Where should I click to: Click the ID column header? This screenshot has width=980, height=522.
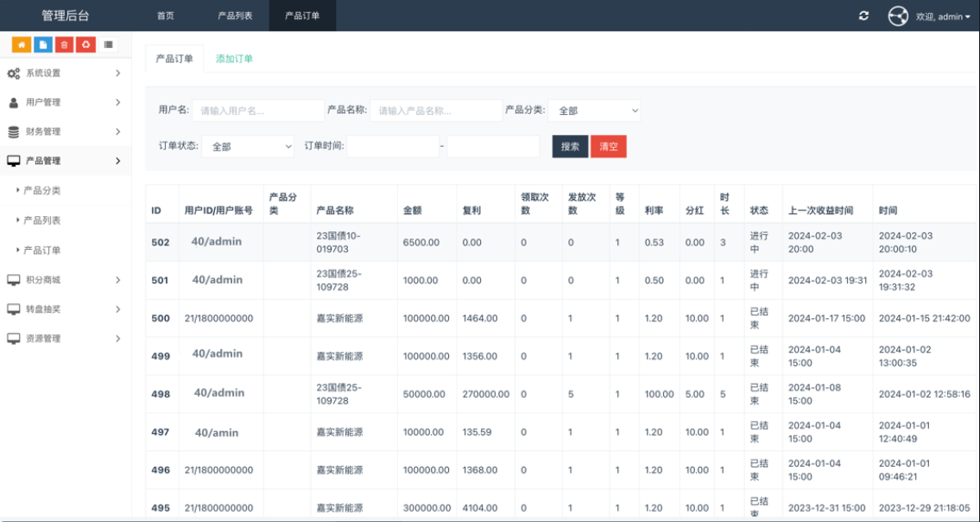(156, 211)
